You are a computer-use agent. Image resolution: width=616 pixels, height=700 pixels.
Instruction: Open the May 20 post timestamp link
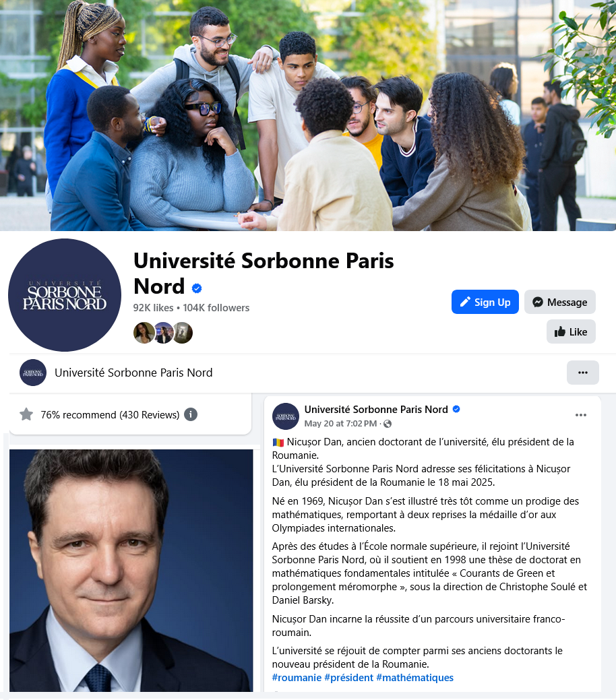tap(340, 424)
